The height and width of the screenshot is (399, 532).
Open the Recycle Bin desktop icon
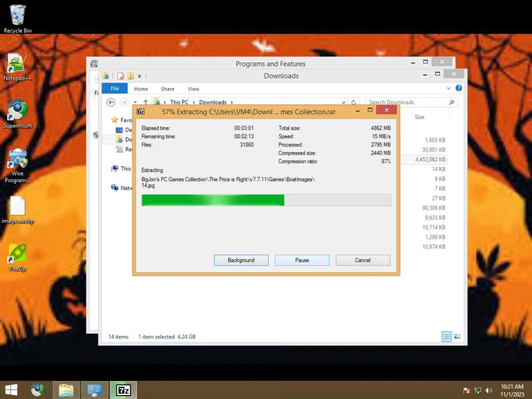coord(17,18)
